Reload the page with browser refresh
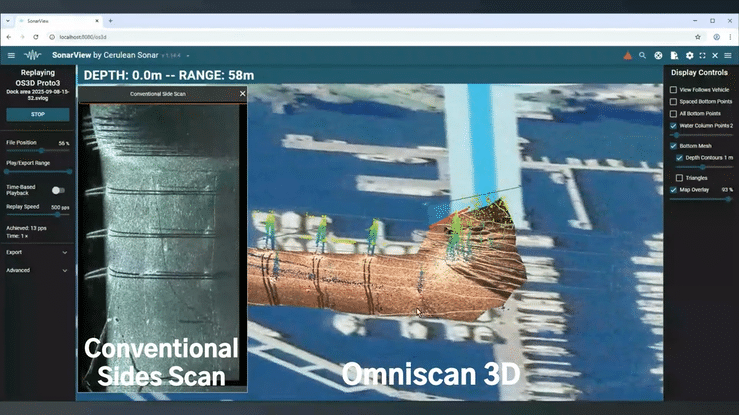739x415 pixels. click(x=36, y=37)
